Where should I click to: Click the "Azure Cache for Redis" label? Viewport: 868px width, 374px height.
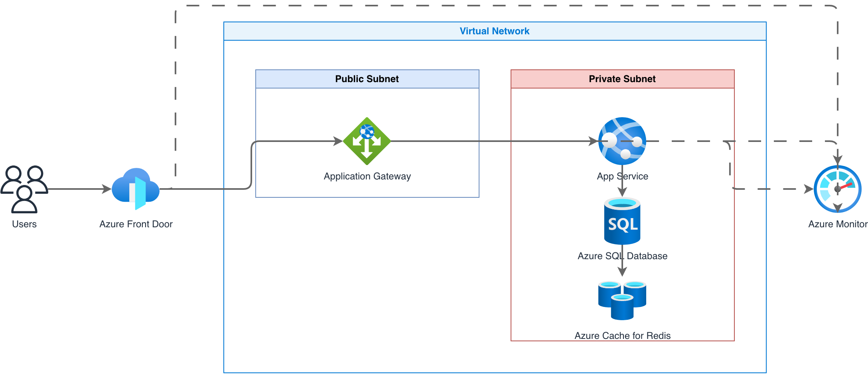[x=623, y=336]
